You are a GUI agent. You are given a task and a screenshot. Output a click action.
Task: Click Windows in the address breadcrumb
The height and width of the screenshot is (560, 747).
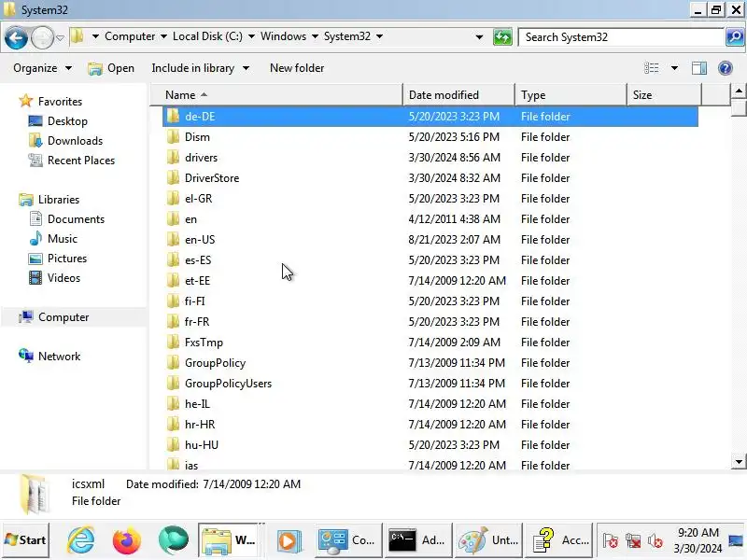(x=283, y=36)
